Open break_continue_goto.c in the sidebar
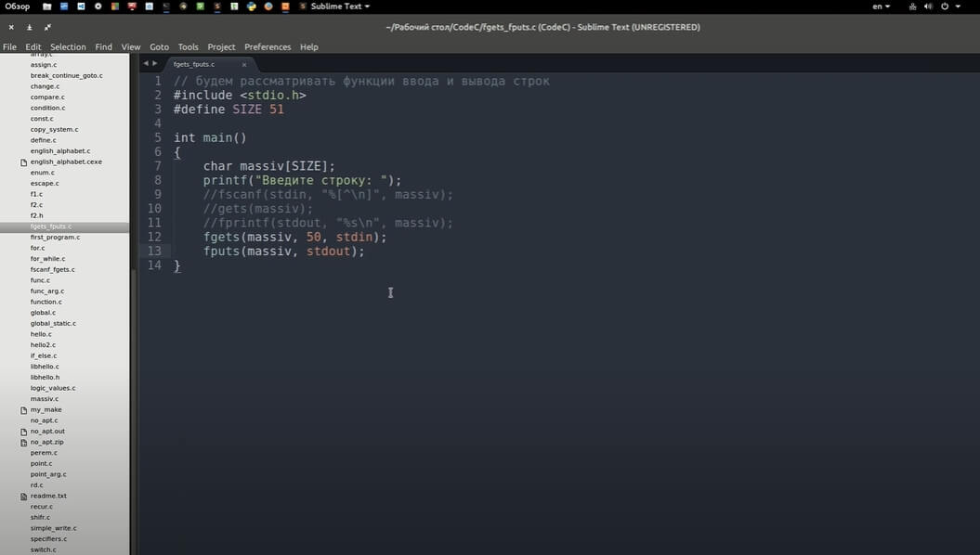The height and width of the screenshot is (555, 980). pyautogui.click(x=66, y=75)
